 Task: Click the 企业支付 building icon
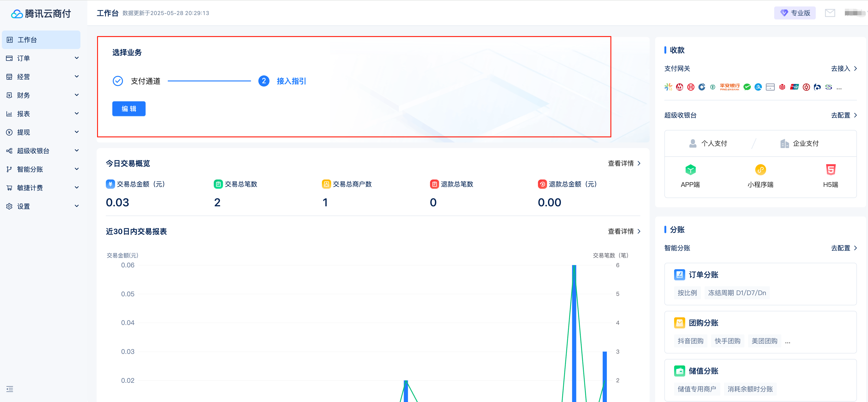(784, 143)
